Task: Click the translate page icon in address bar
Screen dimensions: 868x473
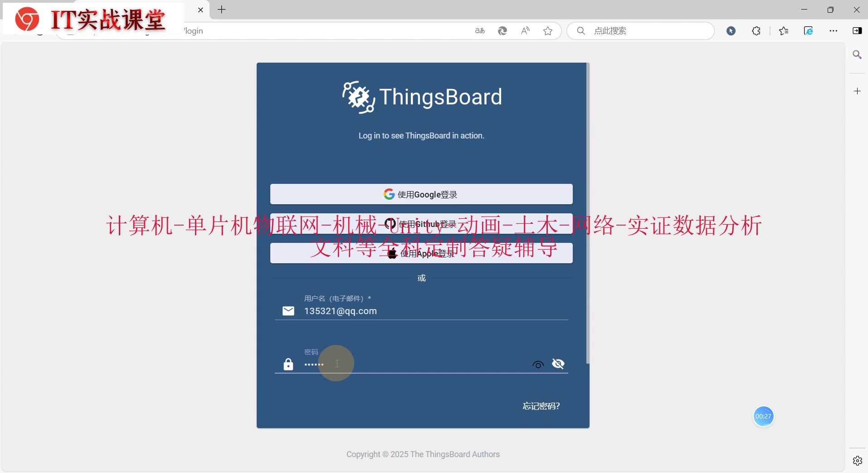Action: (480, 31)
